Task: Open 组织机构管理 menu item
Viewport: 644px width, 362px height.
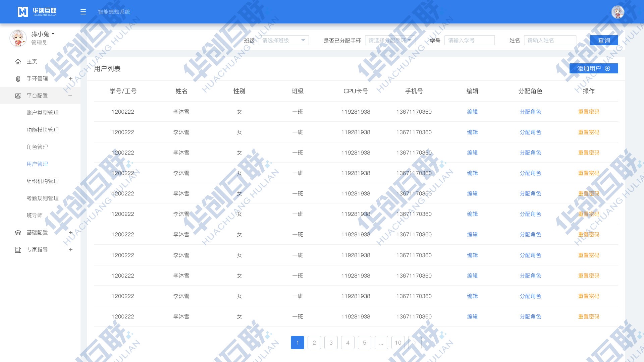Action: pyautogui.click(x=43, y=181)
